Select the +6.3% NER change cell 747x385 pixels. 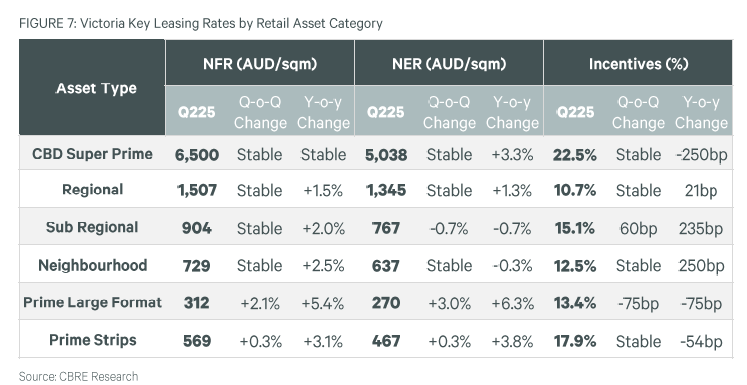(512, 304)
